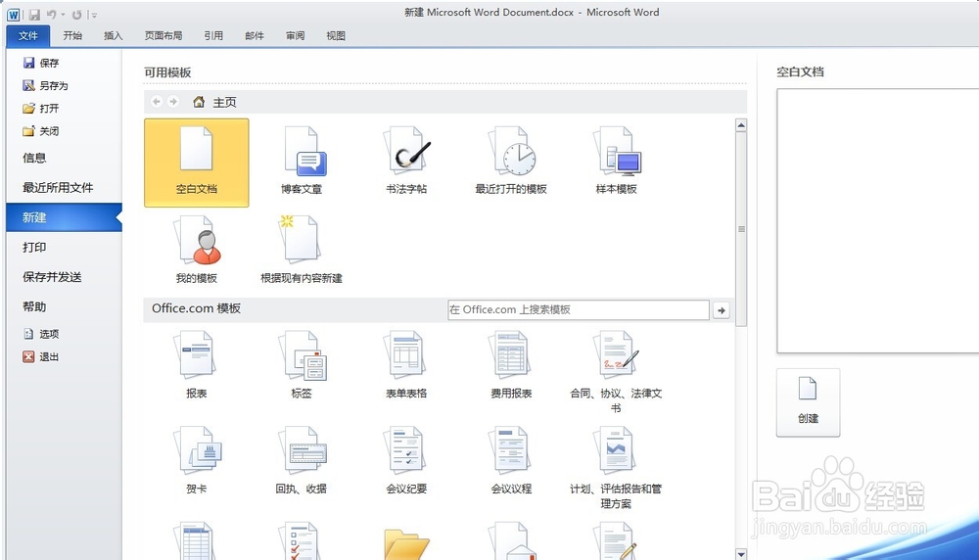Open the File (文件) tab
This screenshot has height=560, width=979.
pyautogui.click(x=28, y=35)
